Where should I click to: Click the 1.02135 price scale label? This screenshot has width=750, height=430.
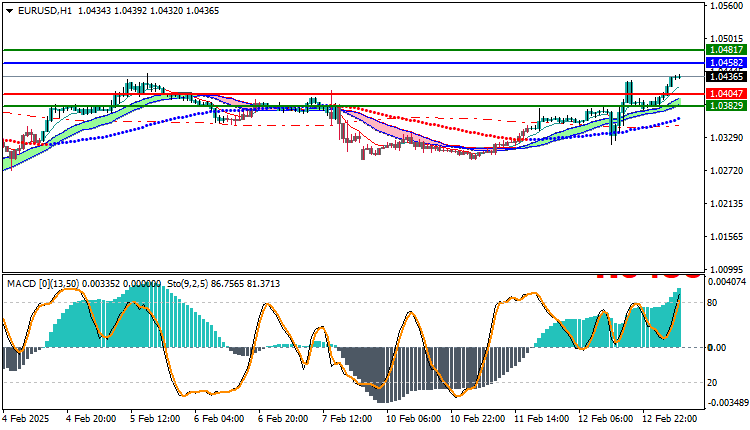tap(727, 204)
